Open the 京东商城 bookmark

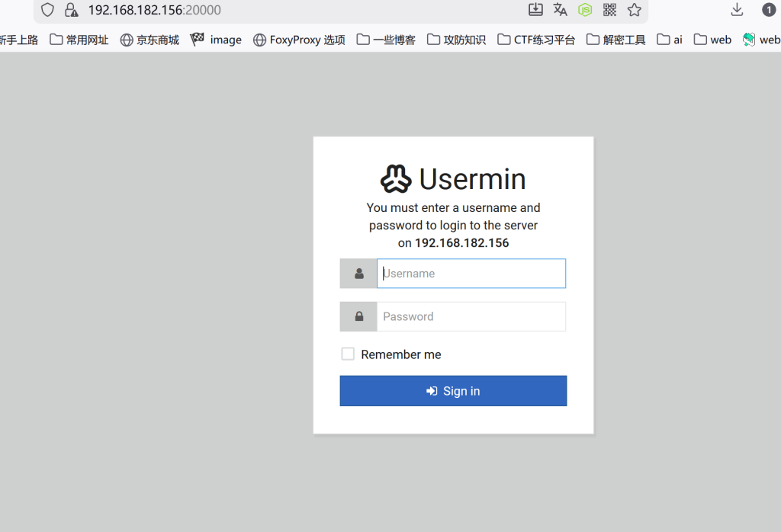click(149, 40)
